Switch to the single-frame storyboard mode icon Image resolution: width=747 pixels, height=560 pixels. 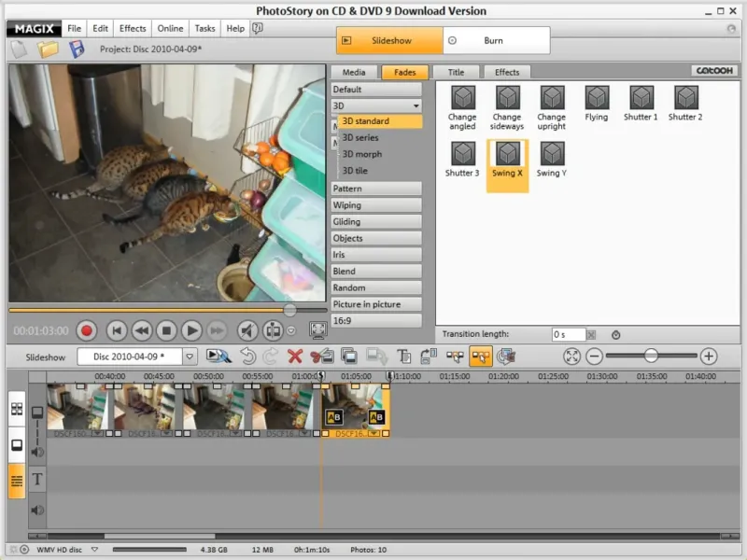pyautogui.click(x=17, y=445)
